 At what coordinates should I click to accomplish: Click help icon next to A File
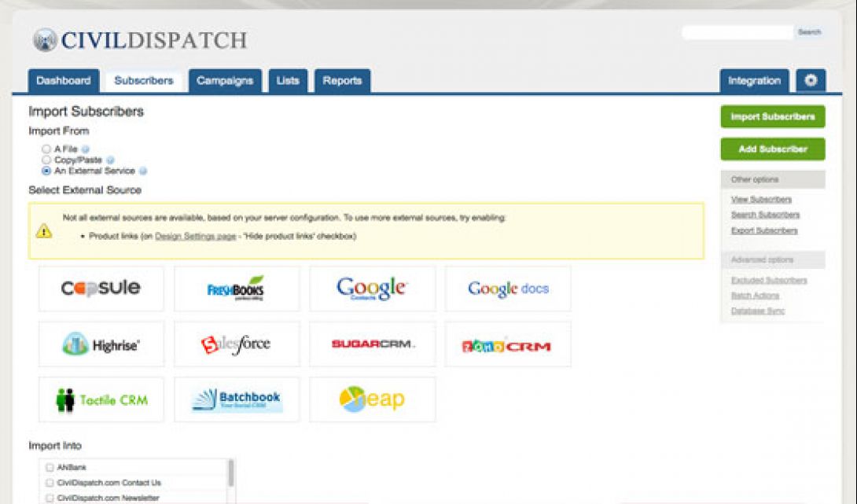[x=85, y=149]
